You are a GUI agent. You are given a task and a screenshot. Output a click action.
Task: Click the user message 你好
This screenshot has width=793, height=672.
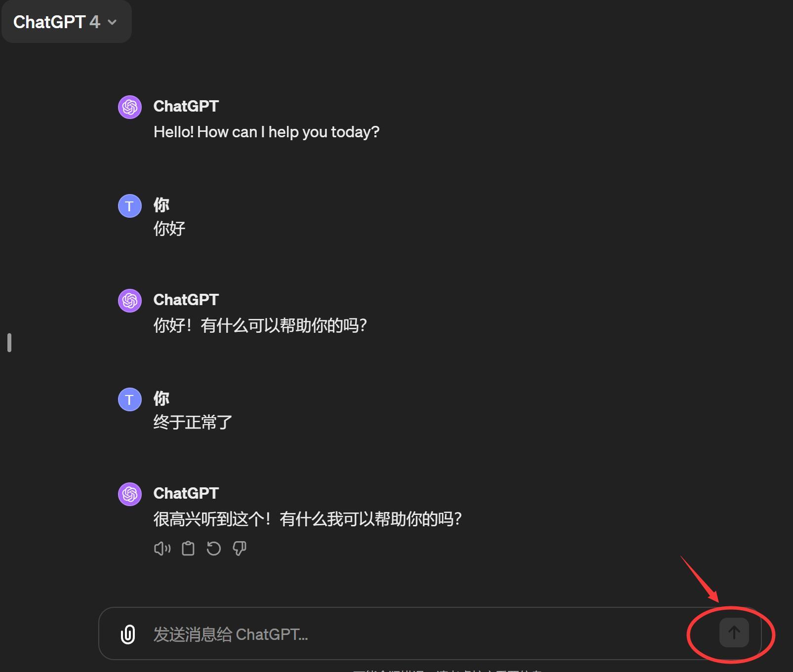click(169, 229)
